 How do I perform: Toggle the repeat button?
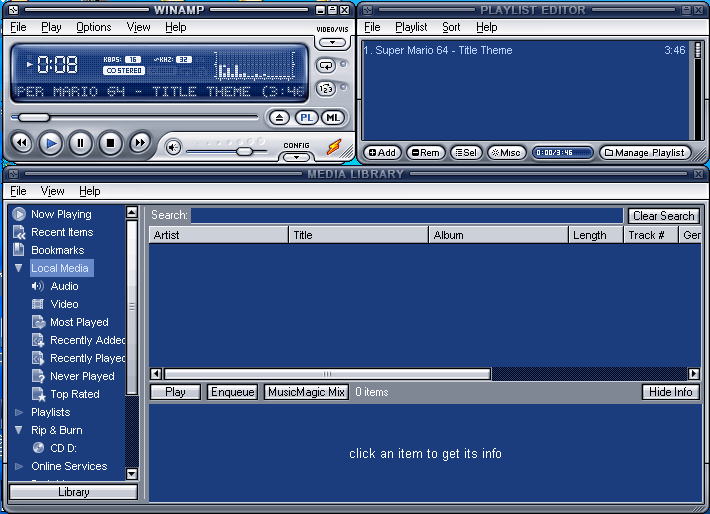coord(327,65)
